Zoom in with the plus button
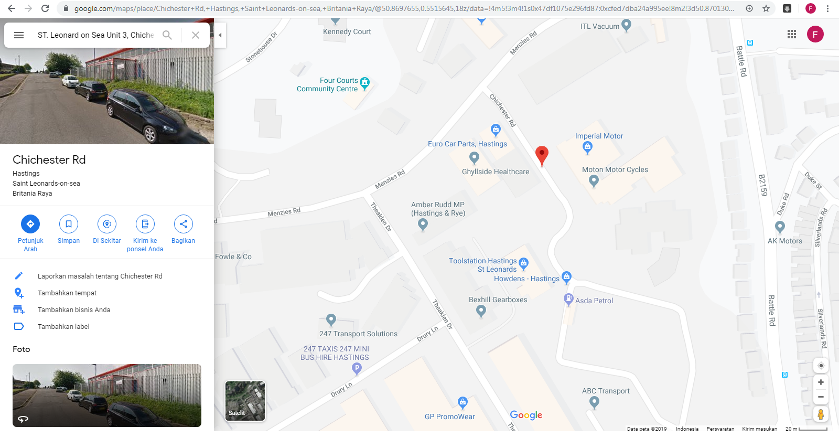 click(x=820, y=382)
